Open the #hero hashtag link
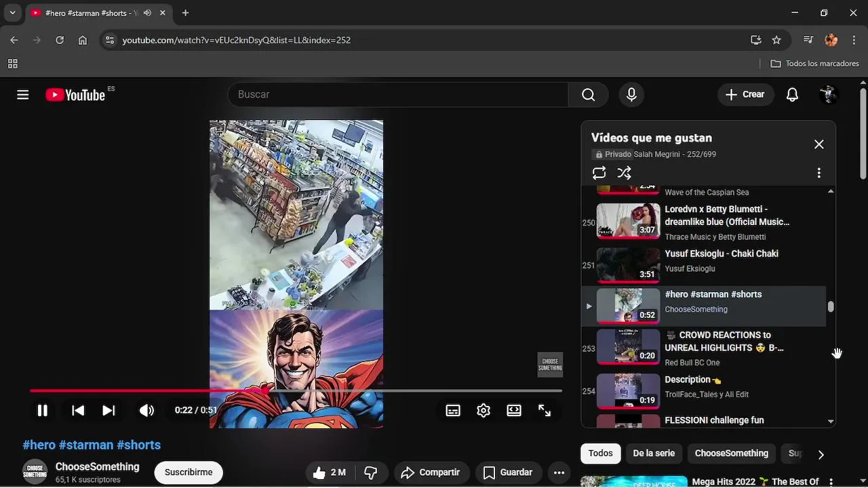Image resolution: width=868 pixels, height=488 pixels. click(x=39, y=445)
